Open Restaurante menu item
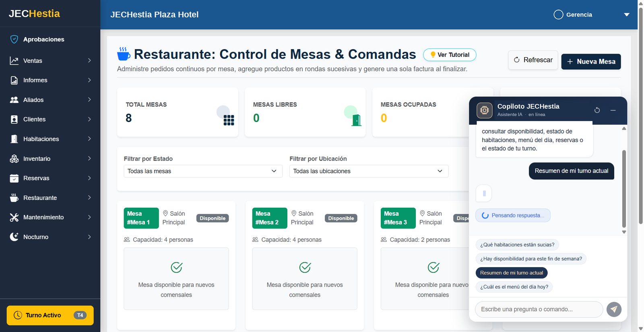 50,198
